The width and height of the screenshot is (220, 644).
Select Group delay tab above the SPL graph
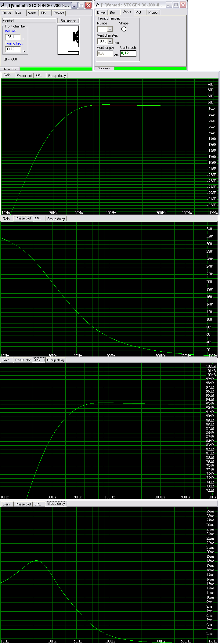[56, 360]
